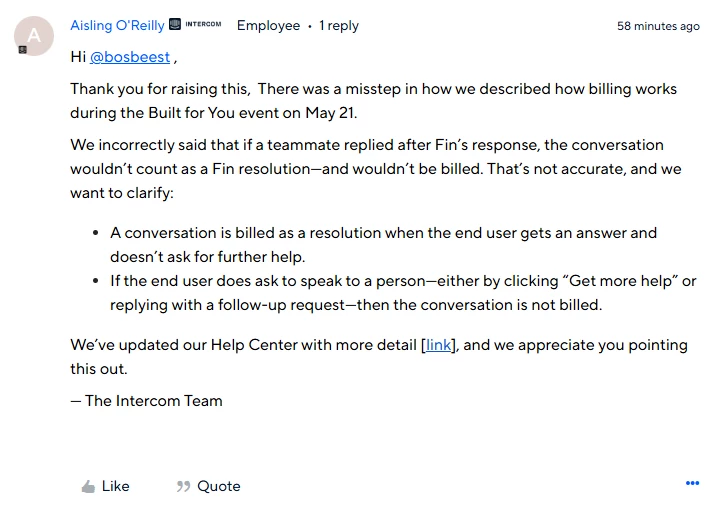Click the Like button text
The width and height of the screenshot is (716, 509).
pos(116,486)
